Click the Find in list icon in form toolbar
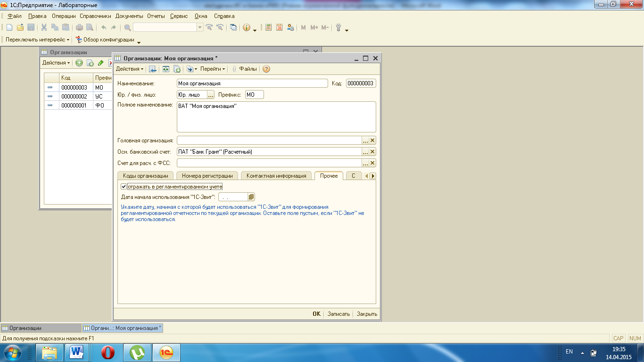 click(x=152, y=69)
